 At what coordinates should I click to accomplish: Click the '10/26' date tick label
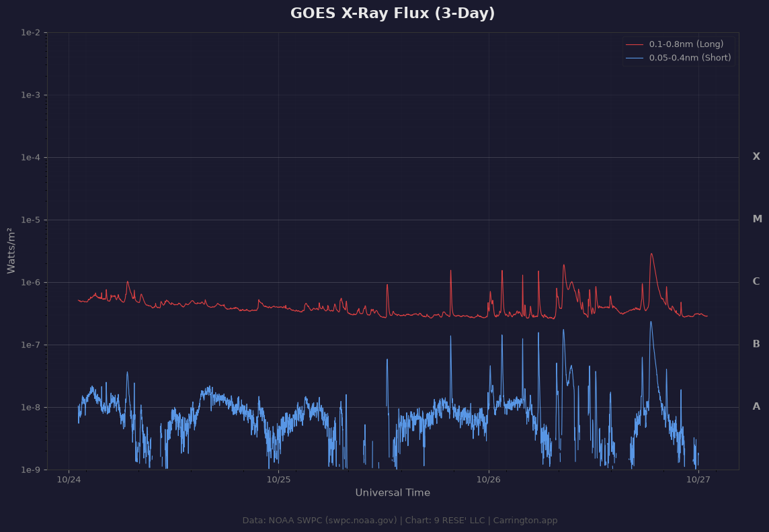[489, 480]
